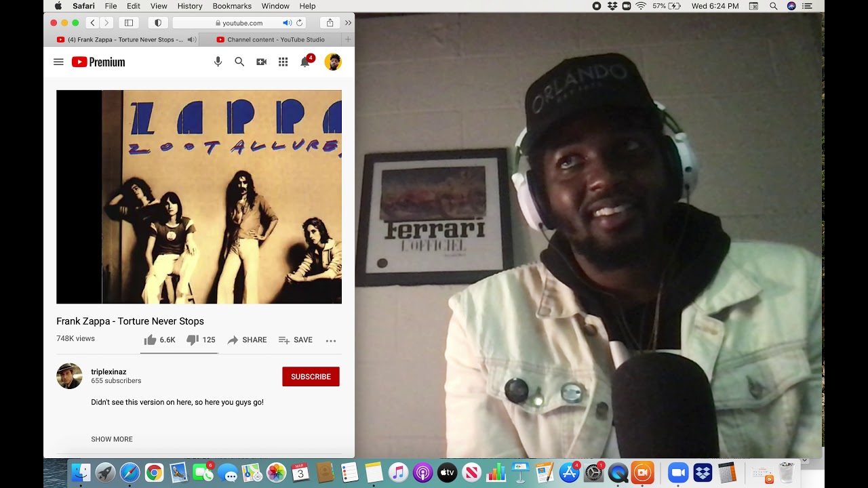
Task: Click the YouTube Premium logo
Action: [98, 62]
